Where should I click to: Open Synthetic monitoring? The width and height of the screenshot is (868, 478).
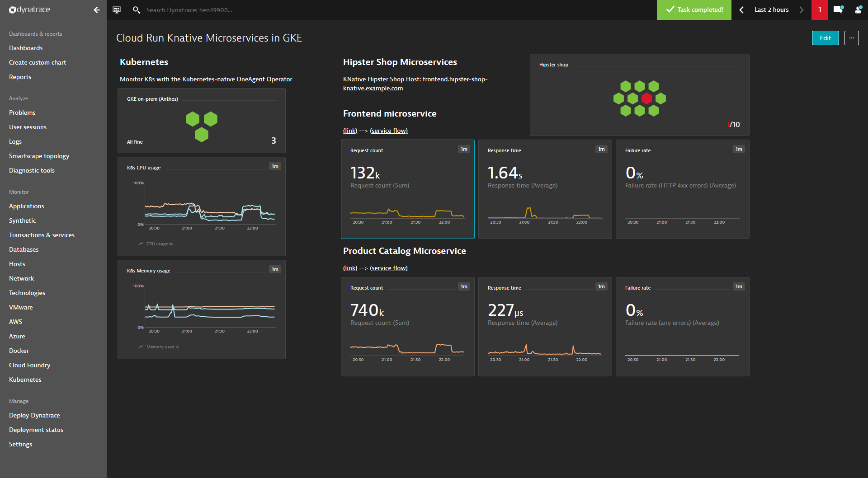pos(22,220)
